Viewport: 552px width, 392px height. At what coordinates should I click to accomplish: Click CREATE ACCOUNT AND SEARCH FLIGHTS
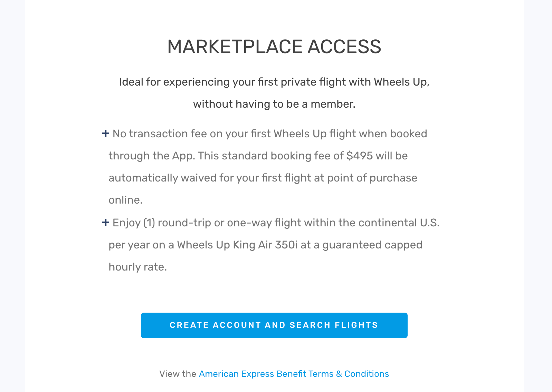pos(274,325)
